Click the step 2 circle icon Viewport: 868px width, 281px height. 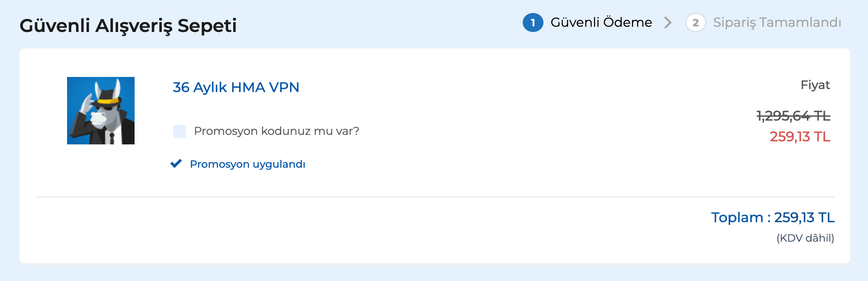tap(695, 23)
